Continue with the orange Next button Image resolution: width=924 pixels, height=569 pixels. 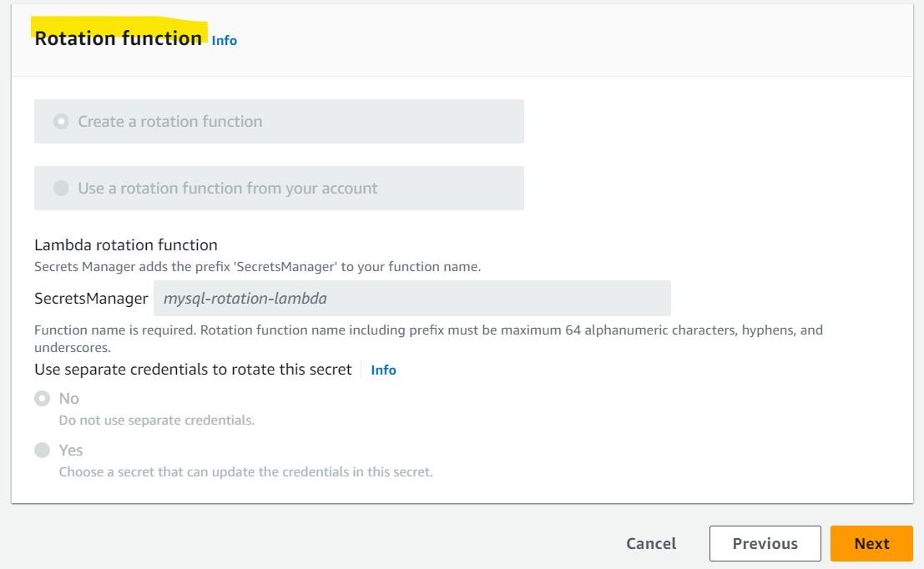coord(871,543)
